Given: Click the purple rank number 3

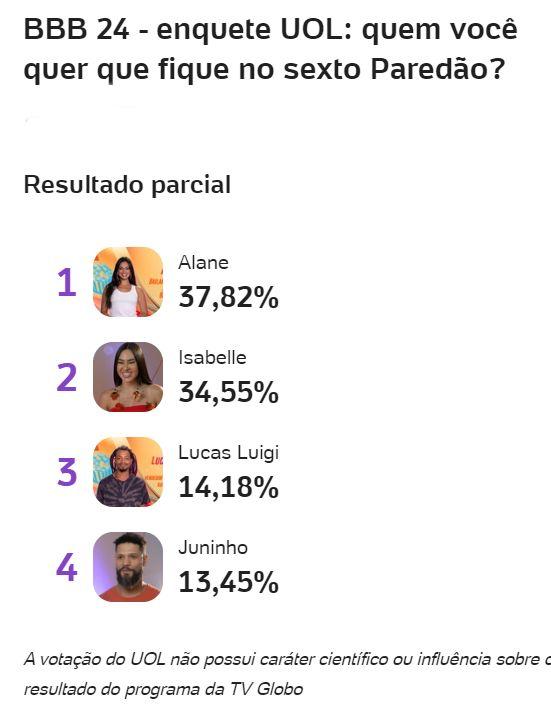Looking at the screenshot, I should pyautogui.click(x=67, y=472).
